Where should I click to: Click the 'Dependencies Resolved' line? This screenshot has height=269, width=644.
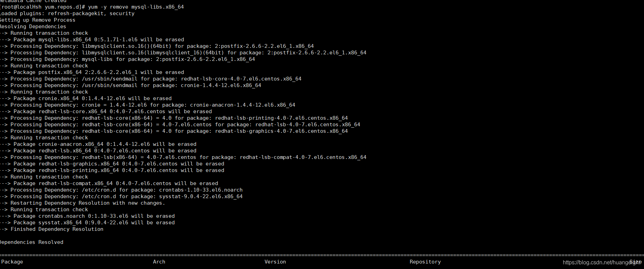coord(32,242)
